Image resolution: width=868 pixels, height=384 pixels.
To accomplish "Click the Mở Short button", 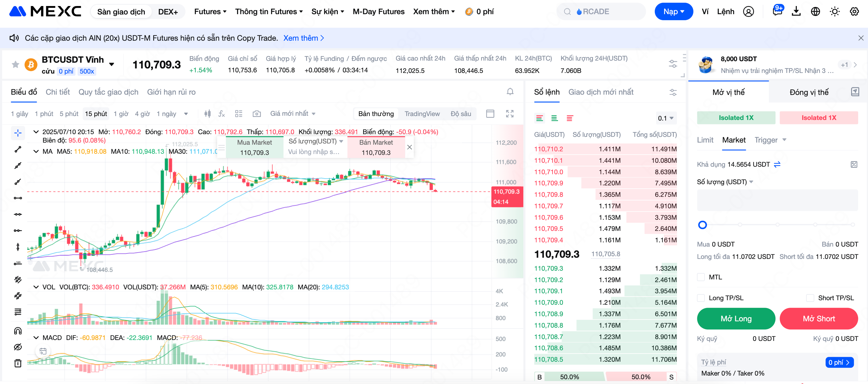I will tap(819, 319).
